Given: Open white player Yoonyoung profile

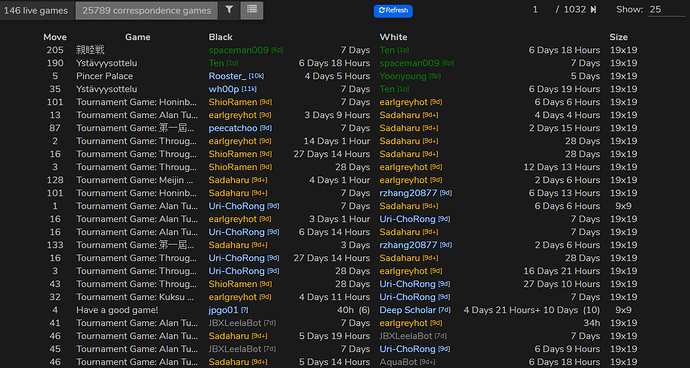Looking at the screenshot, I should [x=403, y=76].
